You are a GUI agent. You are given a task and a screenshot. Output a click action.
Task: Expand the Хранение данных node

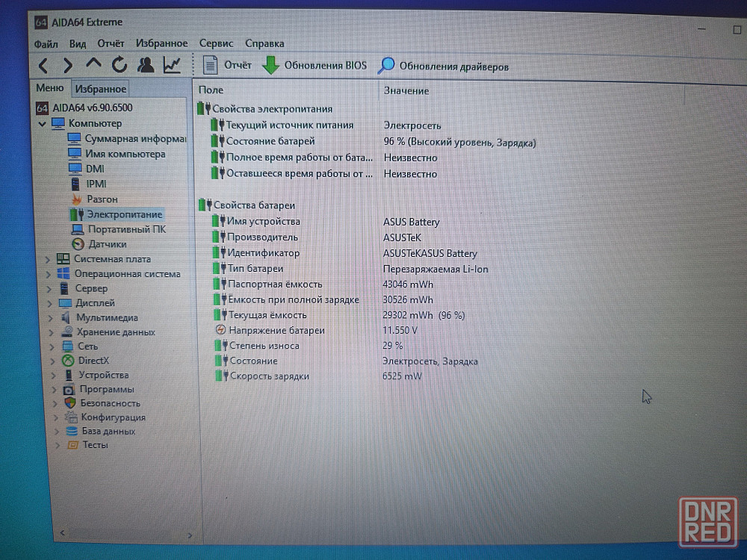pos(52,332)
